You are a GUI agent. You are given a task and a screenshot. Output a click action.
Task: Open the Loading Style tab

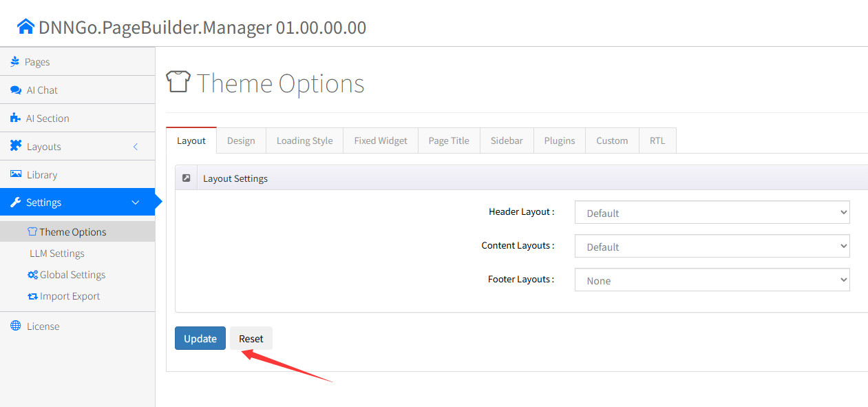[304, 140]
